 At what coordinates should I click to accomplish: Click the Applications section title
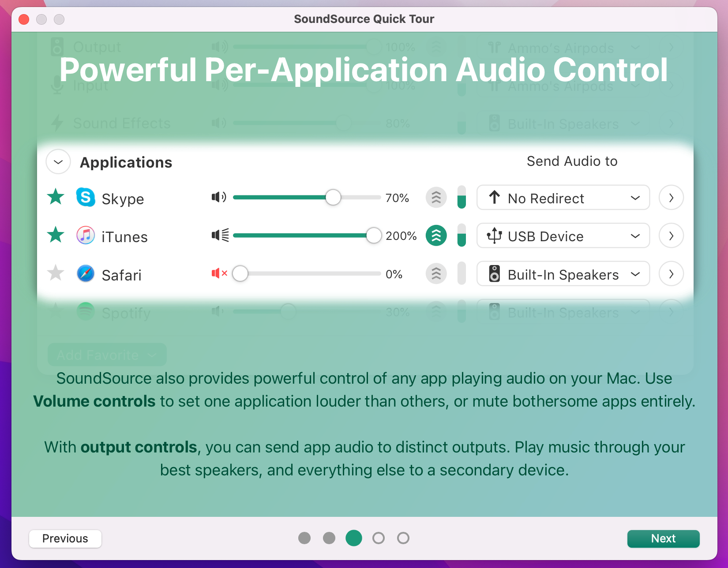126,162
